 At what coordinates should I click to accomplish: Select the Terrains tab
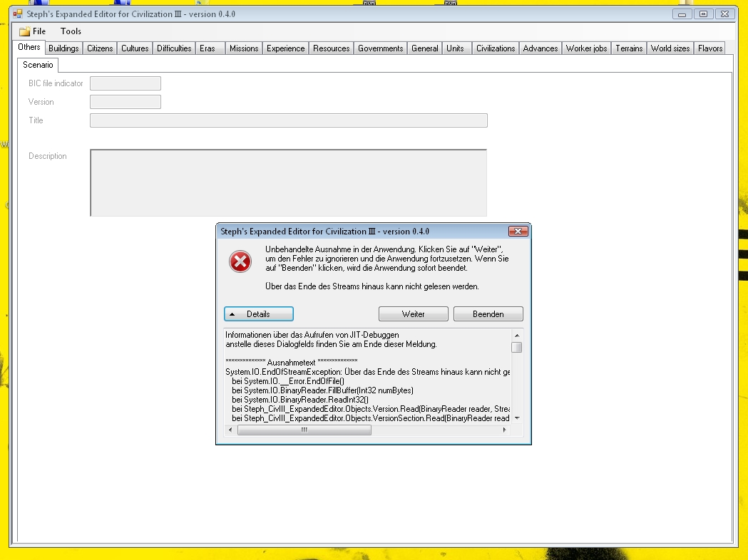pyautogui.click(x=629, y=48)
